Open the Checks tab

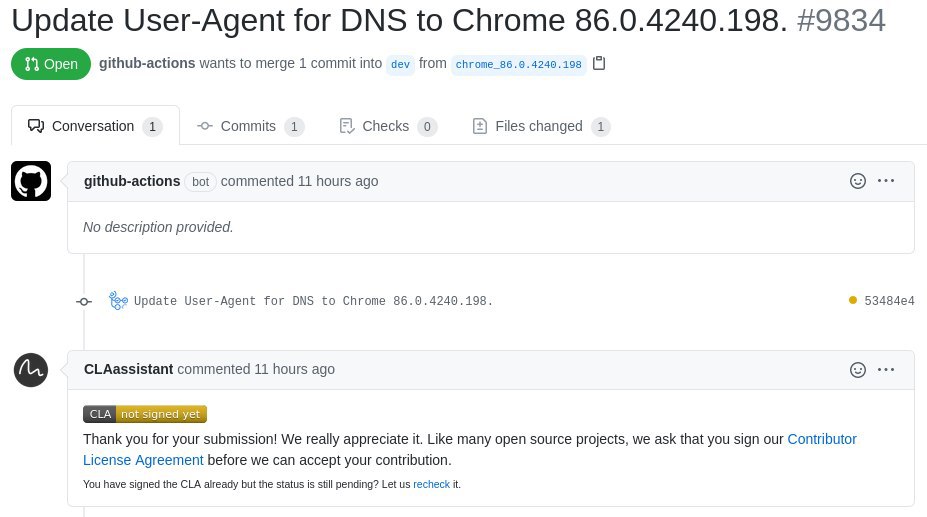pos(388,126)
